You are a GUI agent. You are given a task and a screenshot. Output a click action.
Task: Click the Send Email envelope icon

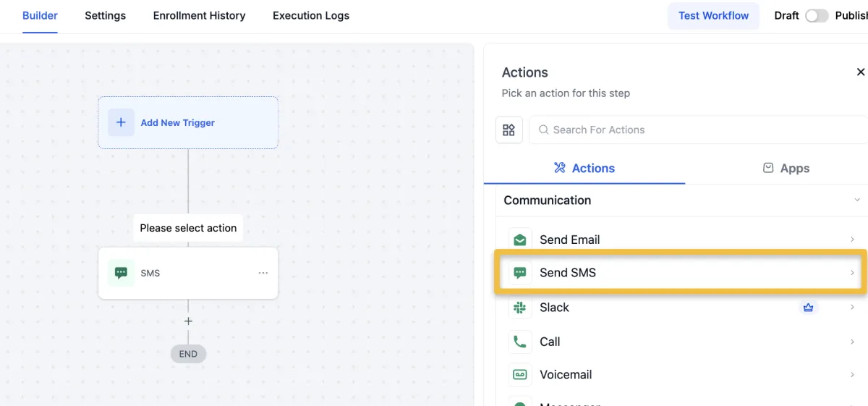coord(519,240)
